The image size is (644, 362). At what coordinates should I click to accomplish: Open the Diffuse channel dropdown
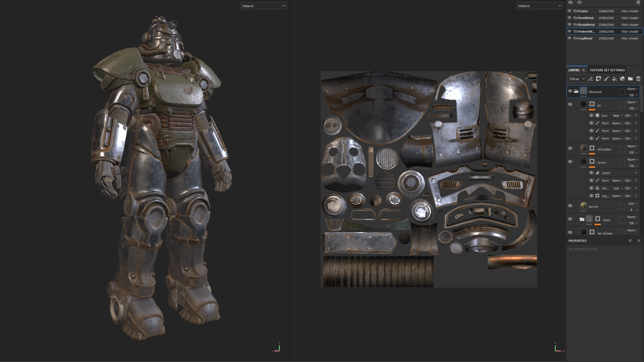click(x=577, y=79)
